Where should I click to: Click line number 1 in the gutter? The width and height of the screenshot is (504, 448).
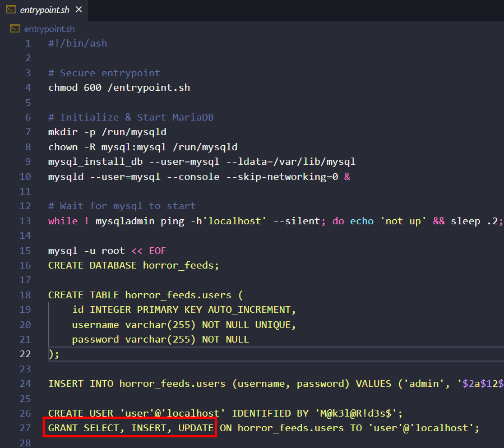click(28, 43)
